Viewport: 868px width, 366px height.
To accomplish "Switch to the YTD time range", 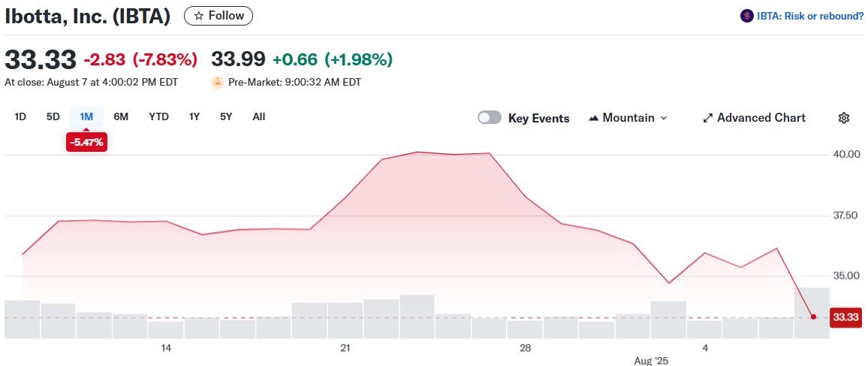I will 159,116.
